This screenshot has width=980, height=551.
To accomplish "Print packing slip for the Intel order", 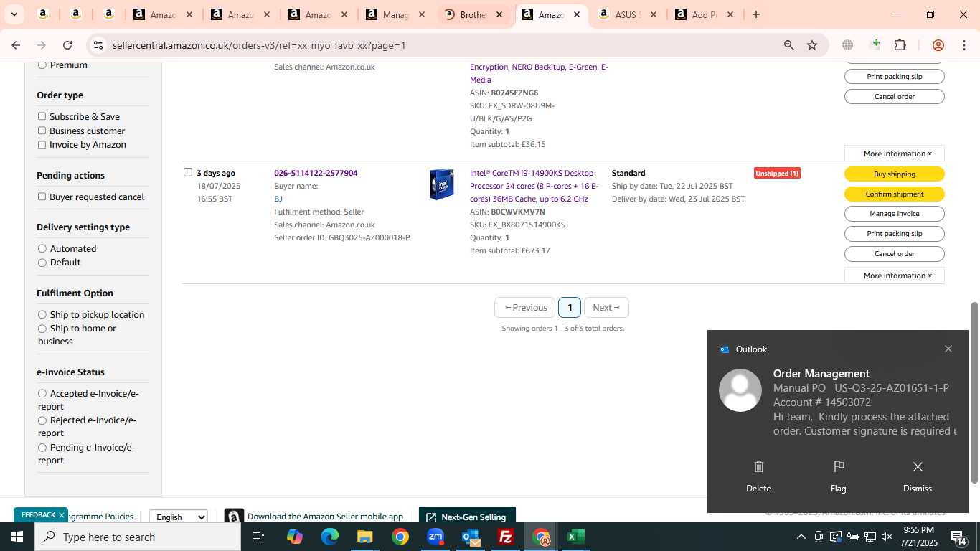I will (x=895, y=234).
